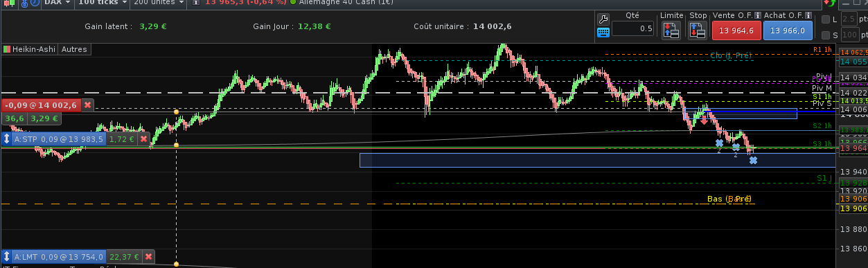Image resolution: width=868 pixels, height=268 pixels.
Task: Click the blue X marker below the last candle
Action: tap(753, 161)
